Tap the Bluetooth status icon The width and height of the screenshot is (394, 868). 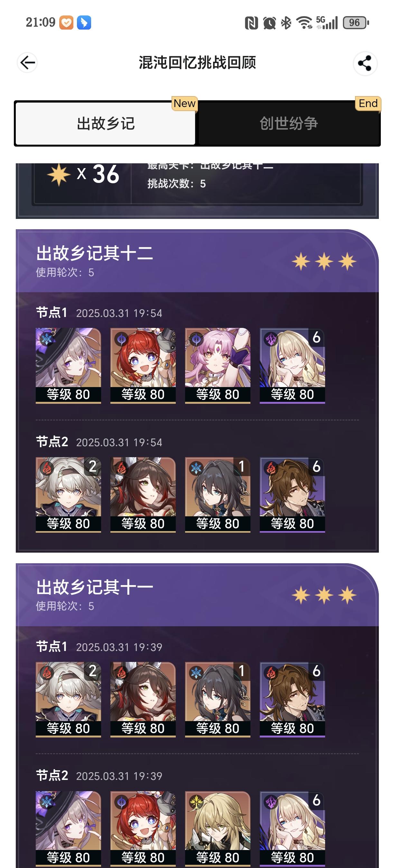click(286, 23)
